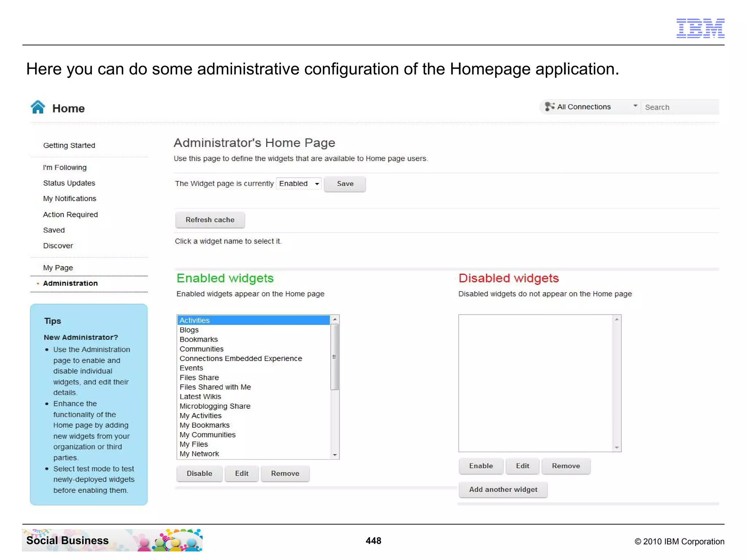Screen dimensions: 747x560
Task: Select Activities in the enabled widgets list
Action: (253, 320)
